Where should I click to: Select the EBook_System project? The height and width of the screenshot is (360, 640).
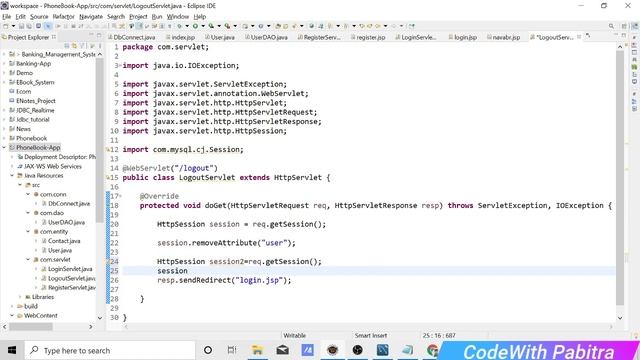(35, 82)
